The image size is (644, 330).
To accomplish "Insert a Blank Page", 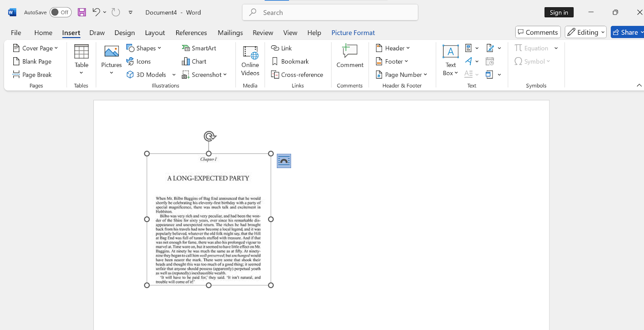I will pos(32,61).
